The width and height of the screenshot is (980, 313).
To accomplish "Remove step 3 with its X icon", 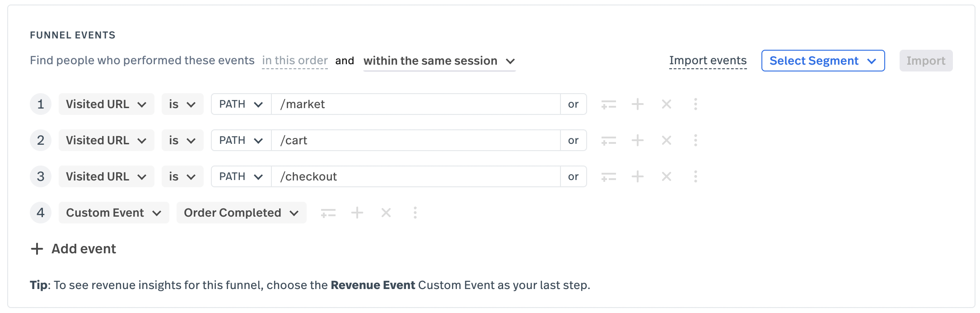I will coord(666,176).
